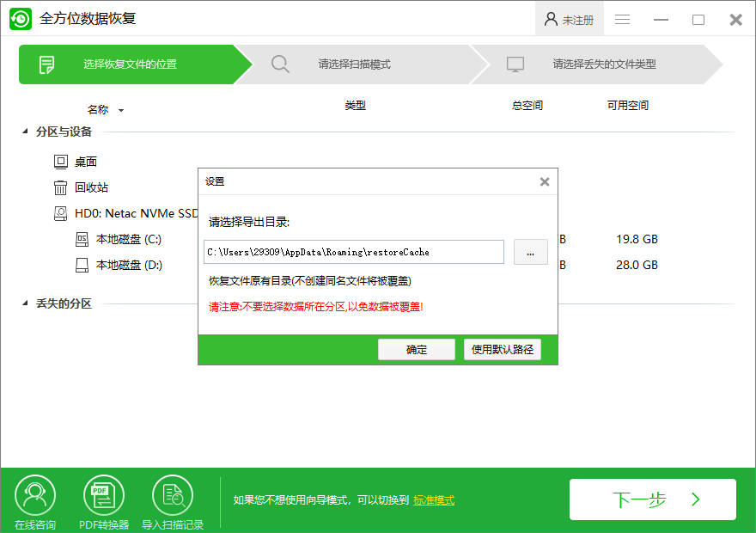This screenshot has height=533, width=756.
Task: Collapse the 分区与设备 section
Action: click(25, 132)
